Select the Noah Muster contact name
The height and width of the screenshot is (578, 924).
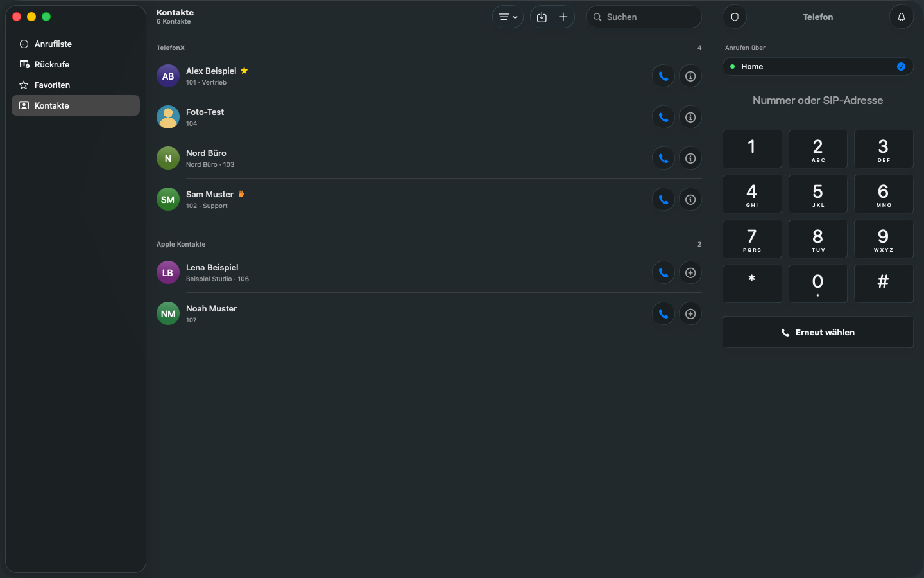tap(212, 308)
